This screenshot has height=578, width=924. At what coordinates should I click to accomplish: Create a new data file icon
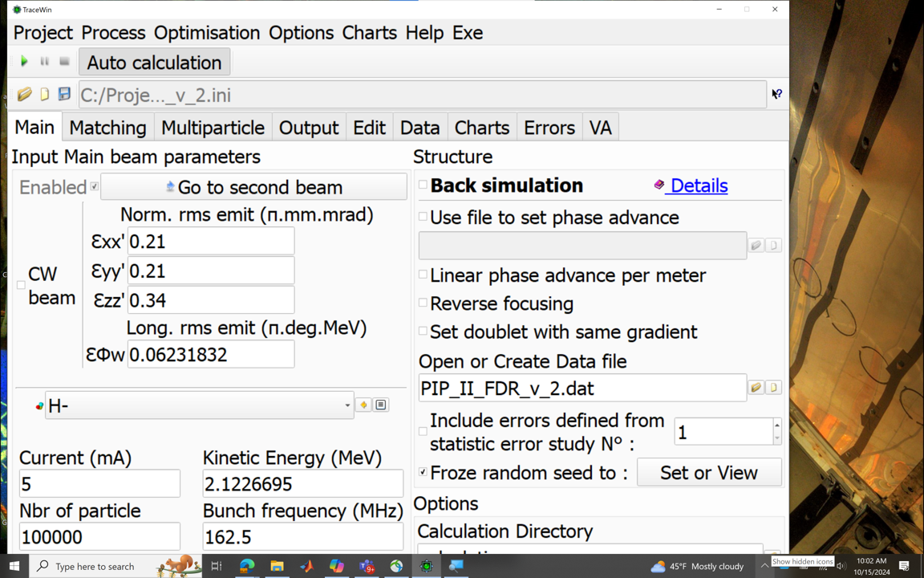point(774,388)
